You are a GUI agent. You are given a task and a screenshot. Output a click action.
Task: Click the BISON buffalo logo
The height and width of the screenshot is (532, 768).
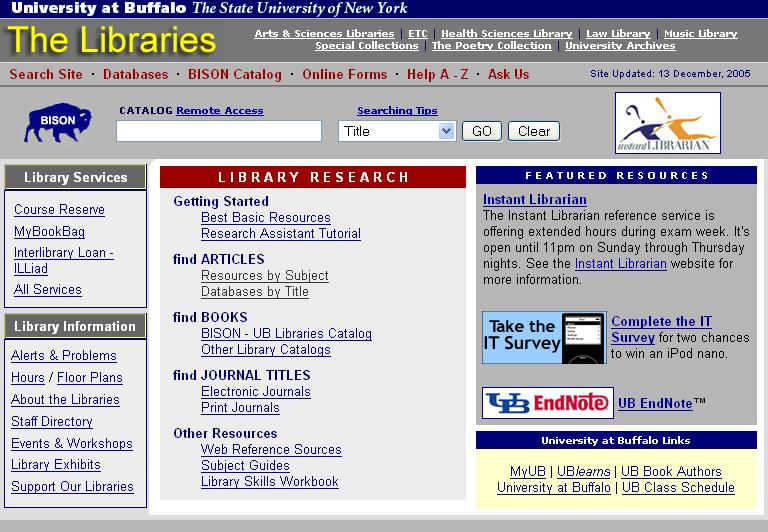[58, 122]
